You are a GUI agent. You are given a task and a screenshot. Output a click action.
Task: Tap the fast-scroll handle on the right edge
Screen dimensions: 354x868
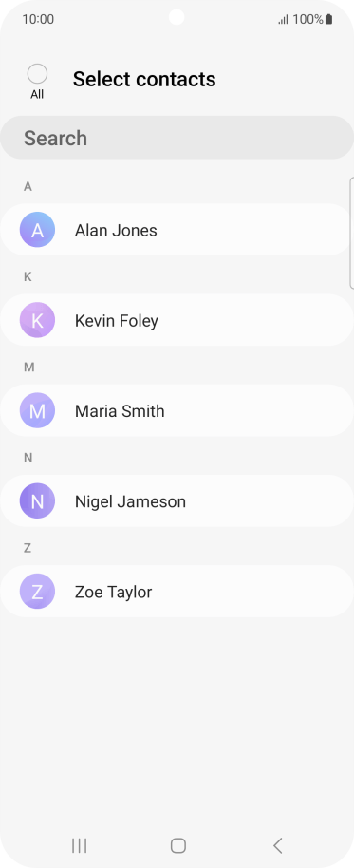pyautogui.click(x=352, y=233)
